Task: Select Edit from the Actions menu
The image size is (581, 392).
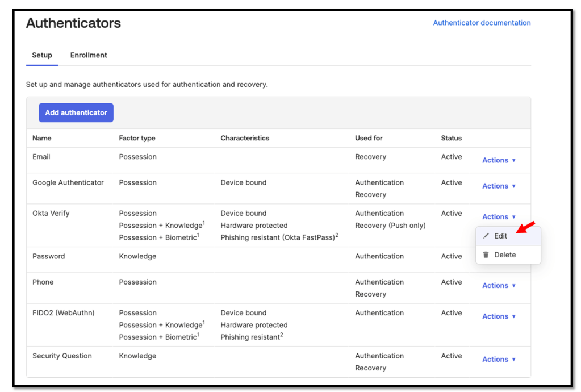Action: coord(500,236)
